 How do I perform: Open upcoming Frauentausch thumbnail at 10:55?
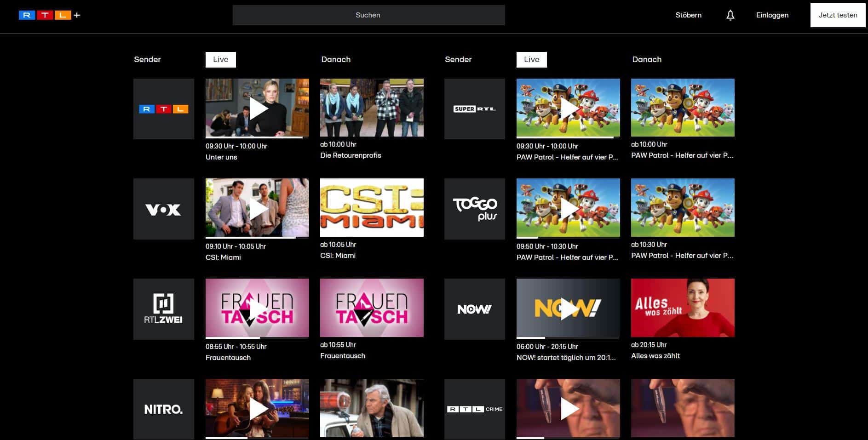coord(372,308)
